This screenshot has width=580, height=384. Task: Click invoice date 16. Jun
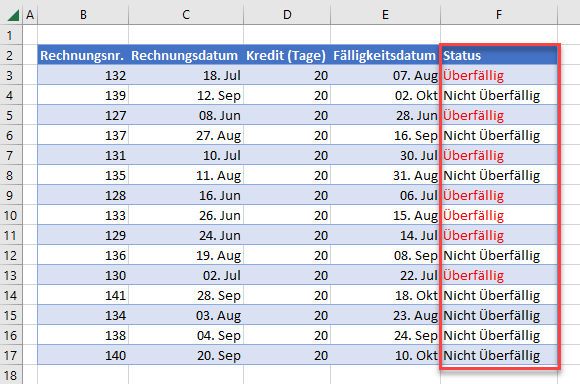coord(186,195)
